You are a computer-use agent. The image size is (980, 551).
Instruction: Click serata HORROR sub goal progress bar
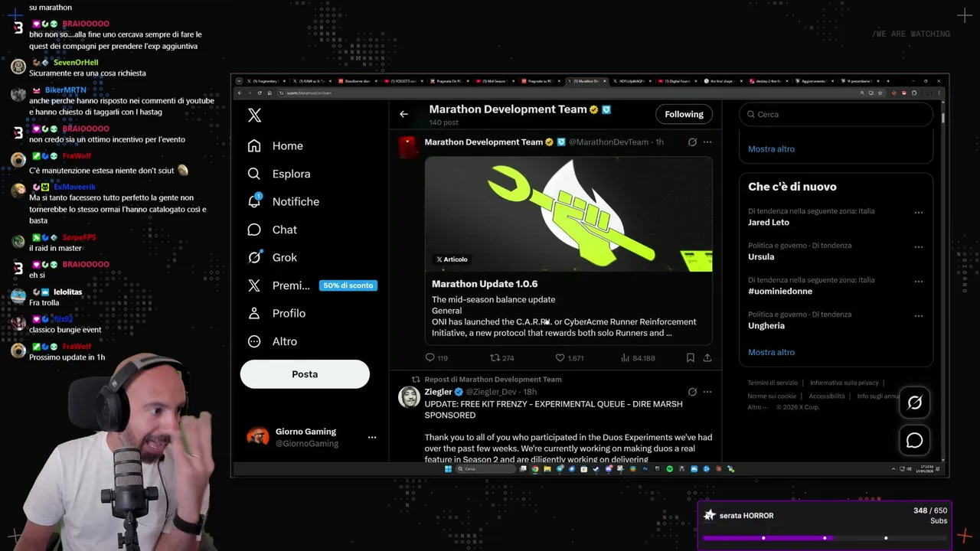824,538
